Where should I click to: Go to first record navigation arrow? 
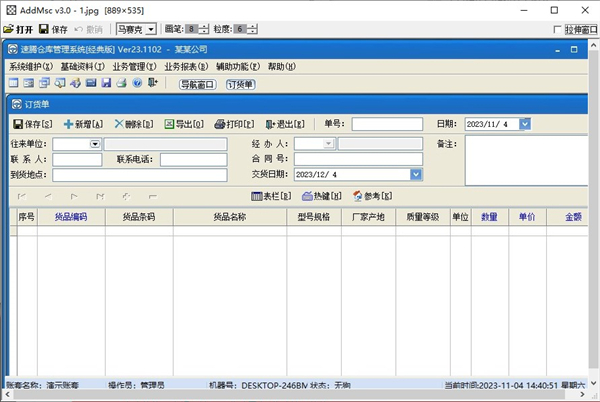[x=22, y=197]
